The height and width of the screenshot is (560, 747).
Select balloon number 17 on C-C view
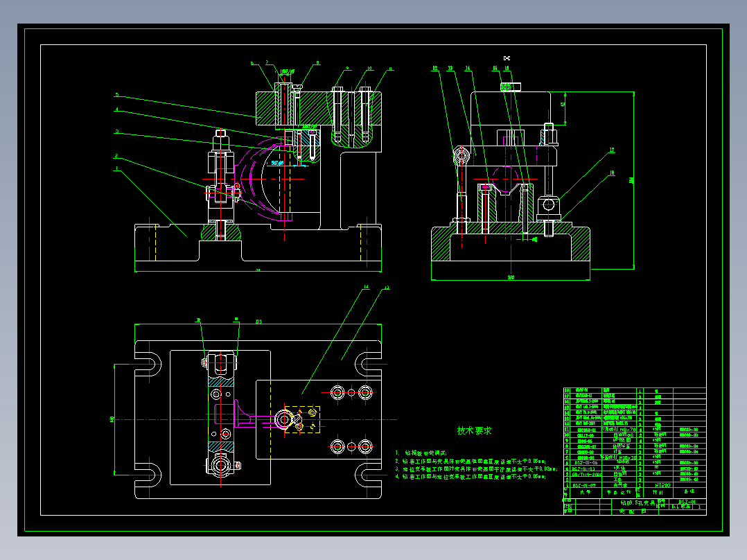pyautogui.click(x=612, y=150)
